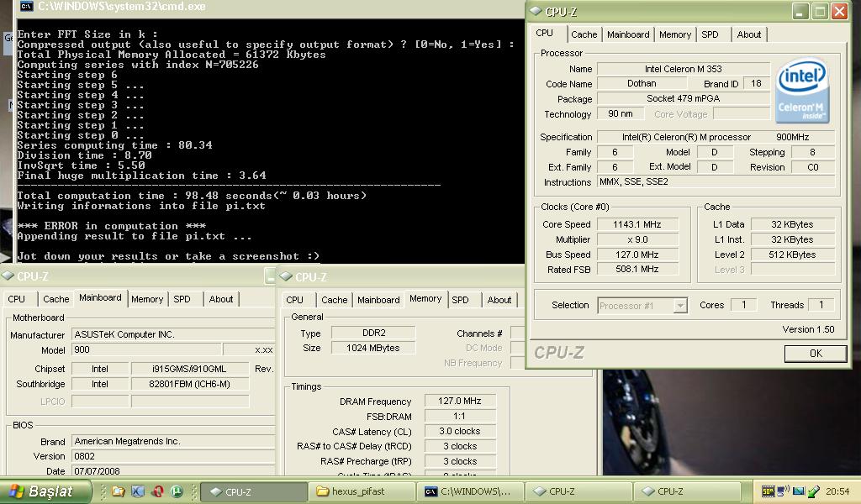Screen dimensions: 861x504
Task: Open the green uTorrent quick launch icon
Action: click(177, 491)
